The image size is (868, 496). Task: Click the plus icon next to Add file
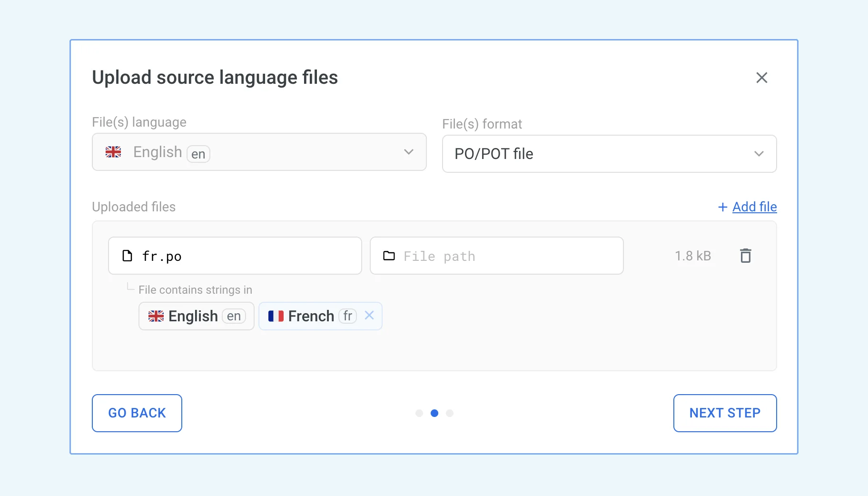[722, 207]
